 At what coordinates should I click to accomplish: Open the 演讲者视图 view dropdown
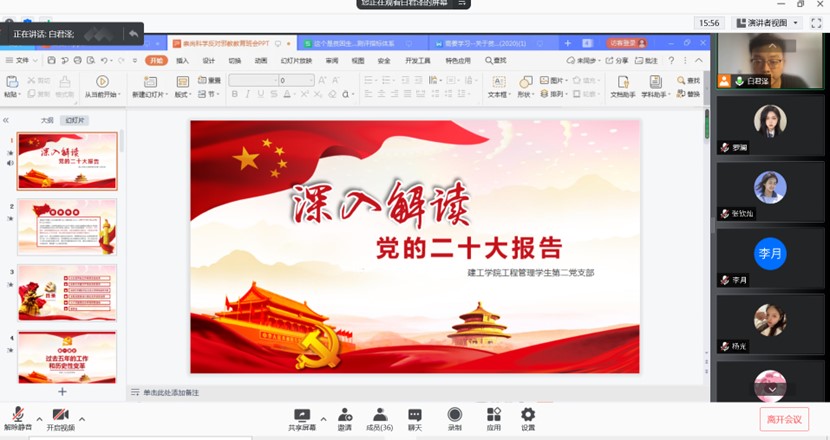[x=766, y=23]
